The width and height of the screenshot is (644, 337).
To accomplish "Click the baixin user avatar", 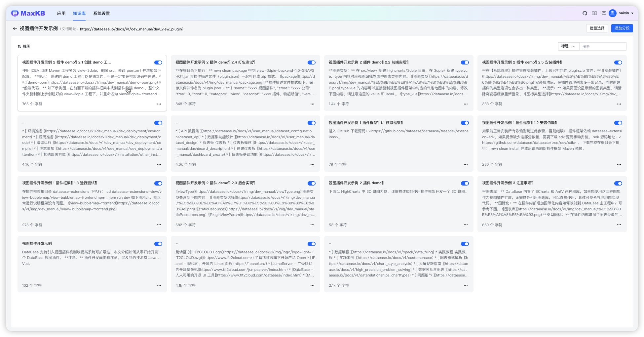I will click(x=613, y=13).
